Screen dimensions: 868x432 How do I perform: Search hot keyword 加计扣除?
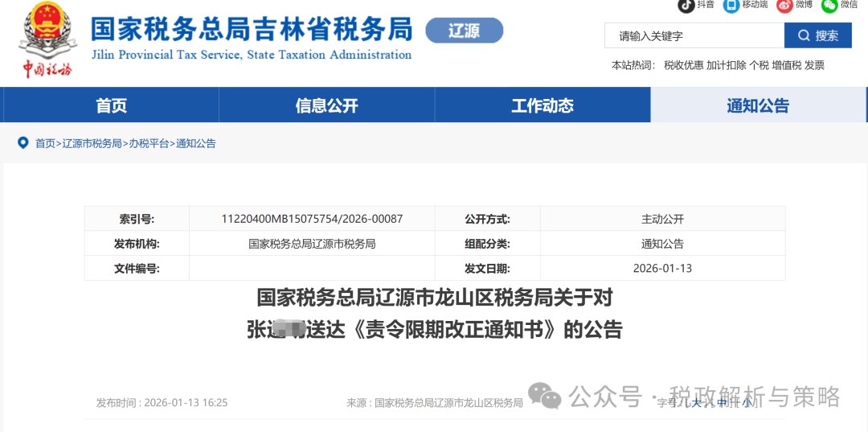click(x=726, y=65)
